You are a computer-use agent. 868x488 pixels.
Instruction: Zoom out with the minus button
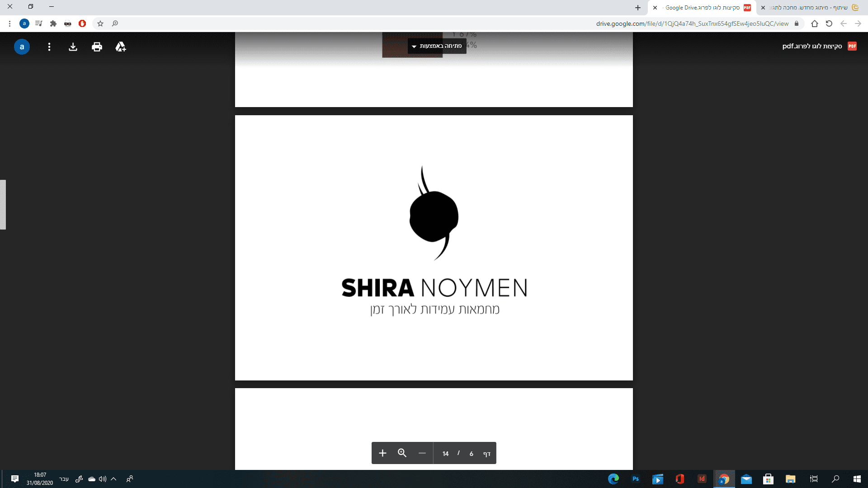coord(422,453)
